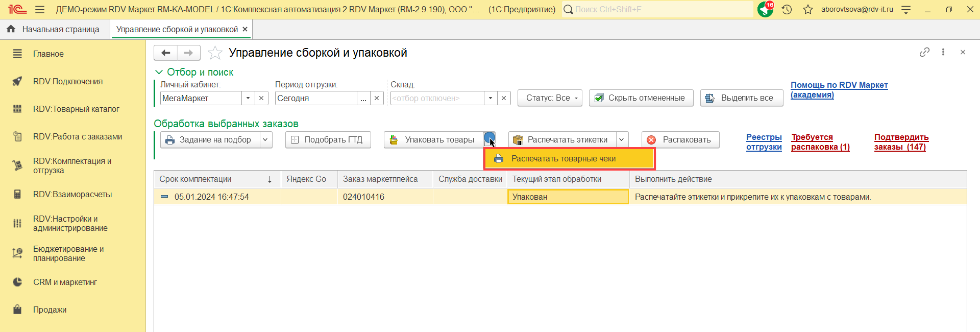The image size is (980, 332).
Task: Open the history clock icon
Action: [x=787, y=9]
